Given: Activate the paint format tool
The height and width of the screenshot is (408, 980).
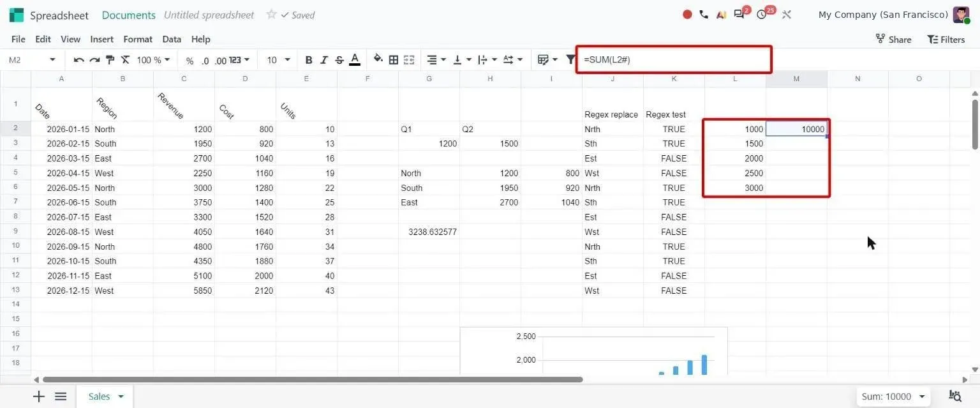Looking at the screenshot, I should pyautogui.click(x=110, y=60).
